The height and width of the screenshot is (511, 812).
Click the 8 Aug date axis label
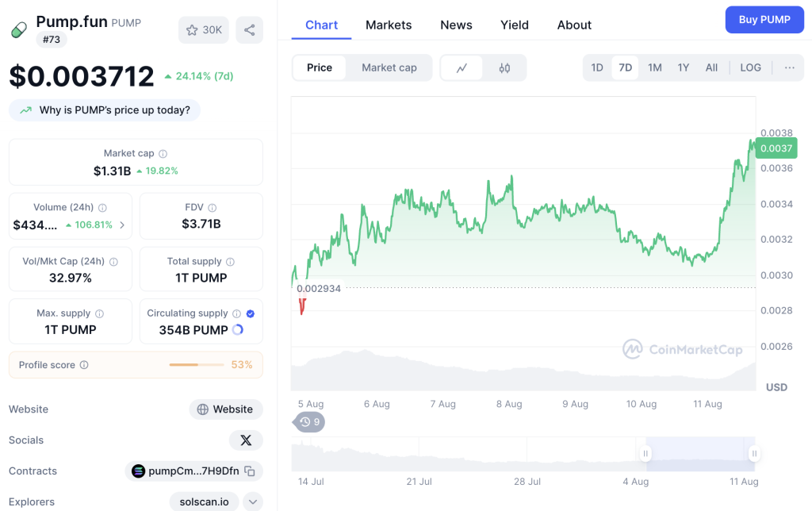(x=509, y=404)
